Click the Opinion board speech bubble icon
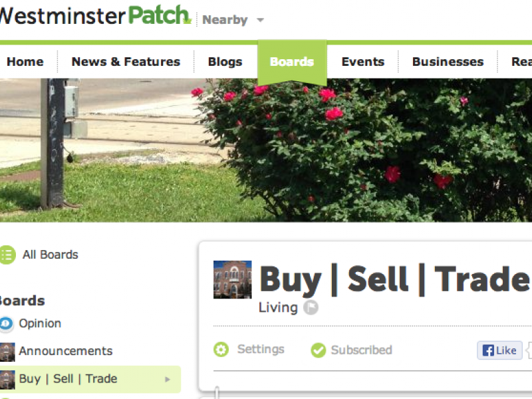 [6, 323]
